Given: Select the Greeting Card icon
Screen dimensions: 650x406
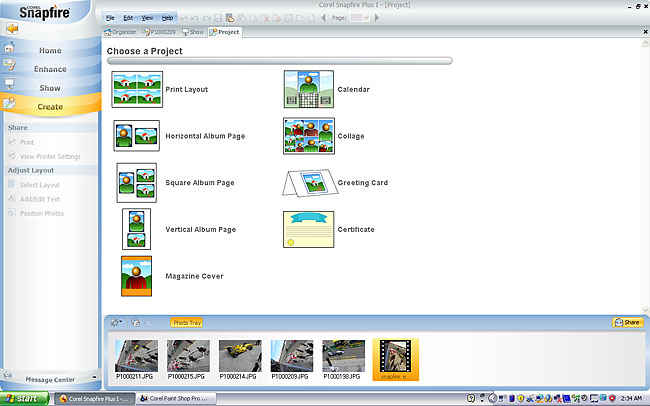Looking at the screenshot, I should point(308,183).
